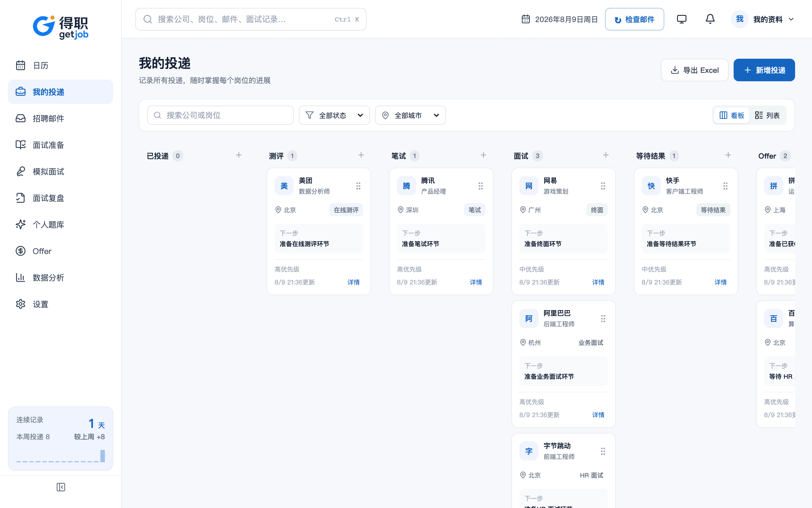Image resolution: width=812 pixels, height=508 pixels.
Task: Grab the 网易 card drag handle
Action: [603, 186]
